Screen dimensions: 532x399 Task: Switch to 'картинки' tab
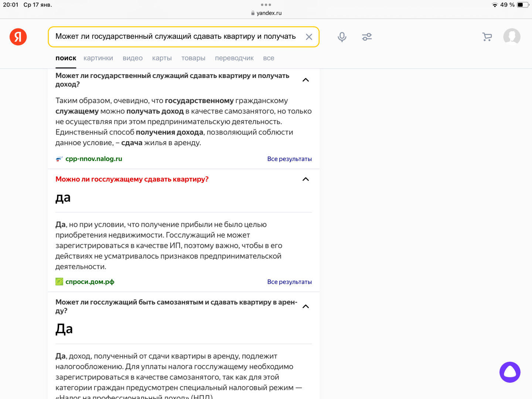(x=98, y=58)
